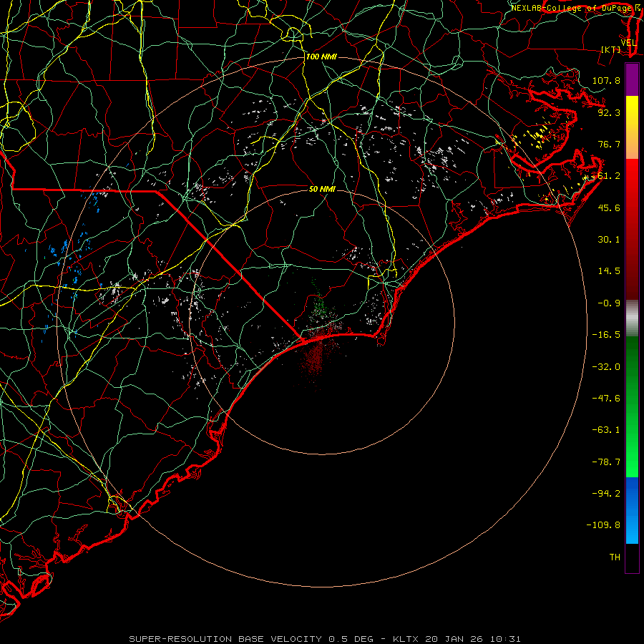Pick the green segment of the color bar
Viewport: 644px width, 644px height.
[x=632, y=406]
